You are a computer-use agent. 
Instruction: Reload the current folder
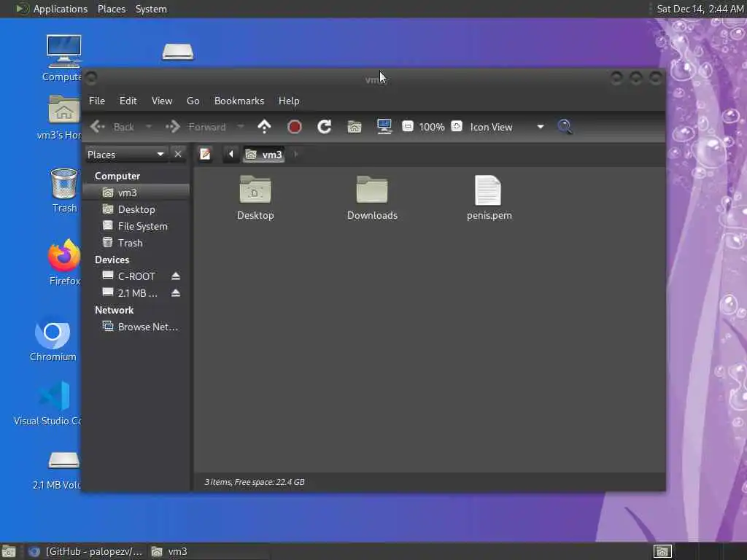point(325,127)
